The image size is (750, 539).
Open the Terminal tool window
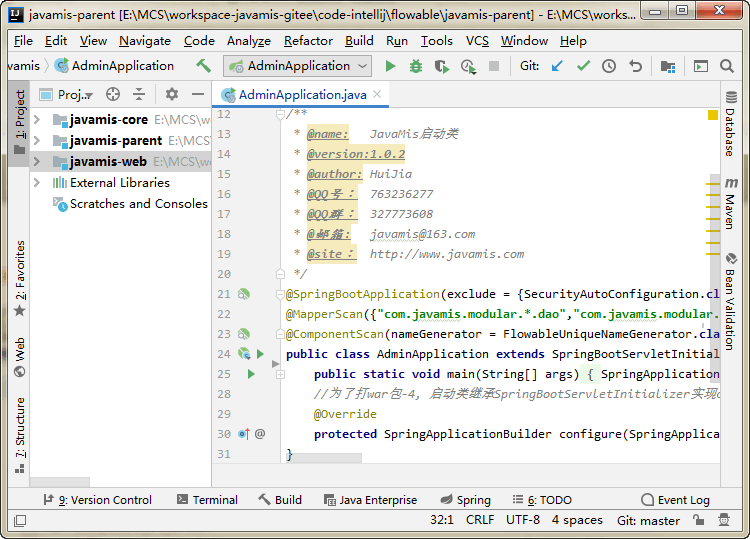click(x=207, y=500)
